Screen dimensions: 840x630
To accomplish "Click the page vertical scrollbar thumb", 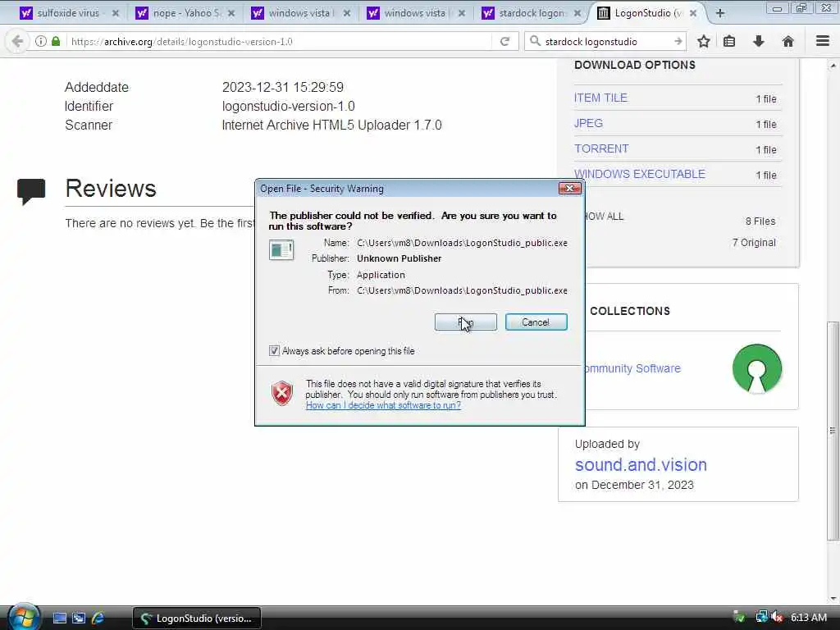I will click(x=833, y=431).
